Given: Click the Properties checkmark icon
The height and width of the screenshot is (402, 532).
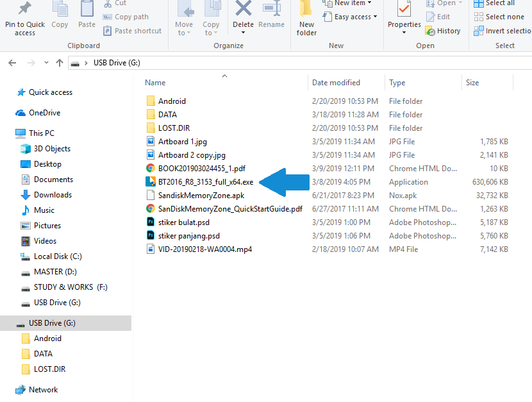Looking at the screenshot, I should tap(404, 9).
